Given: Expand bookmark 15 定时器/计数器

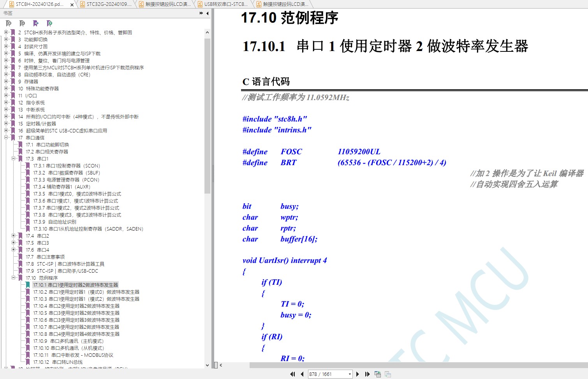Looking at the screenshot, I should pyautogui.click(x=6, y=123).
